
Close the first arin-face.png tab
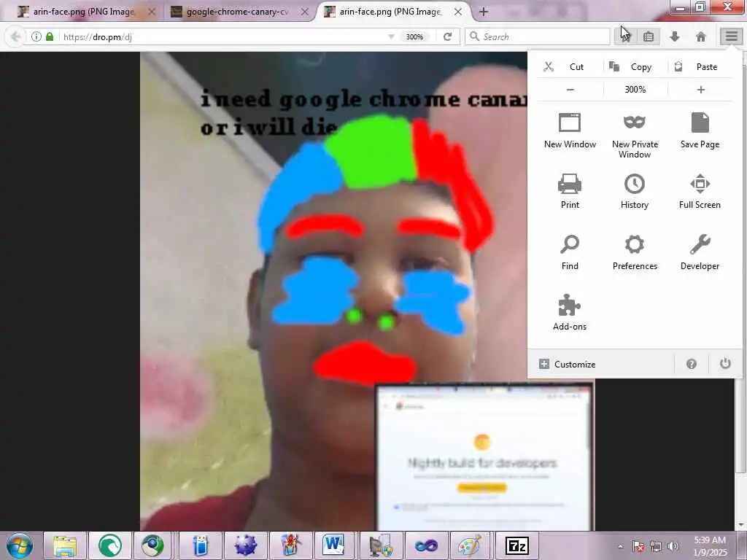[x=152, y=12]
